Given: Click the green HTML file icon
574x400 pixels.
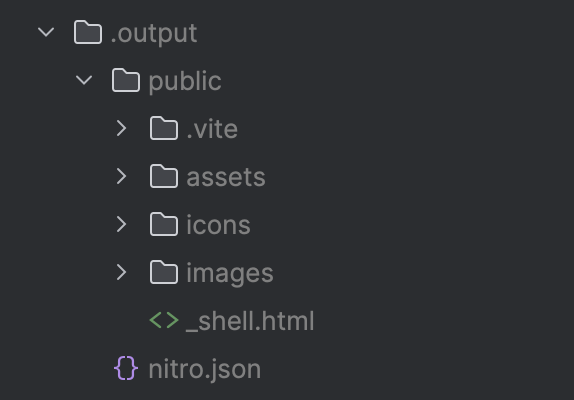Looking at the screenshot, I should click(x=164, y=320).
